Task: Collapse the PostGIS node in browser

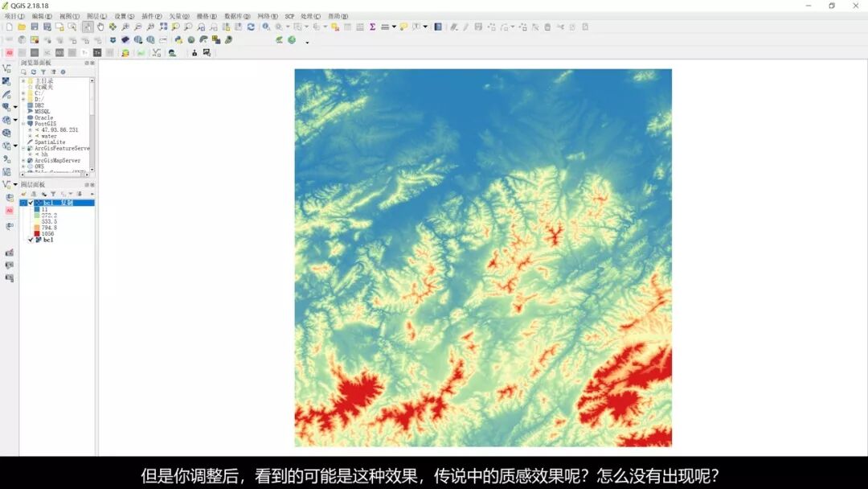Action: click(23, 124)
